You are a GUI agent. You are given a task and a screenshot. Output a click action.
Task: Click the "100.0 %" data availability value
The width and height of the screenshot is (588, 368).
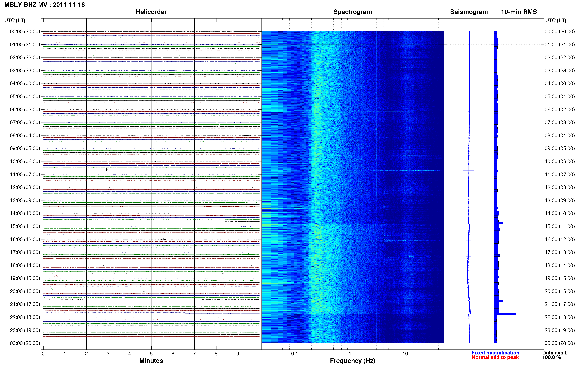click(x=551, y=357)
